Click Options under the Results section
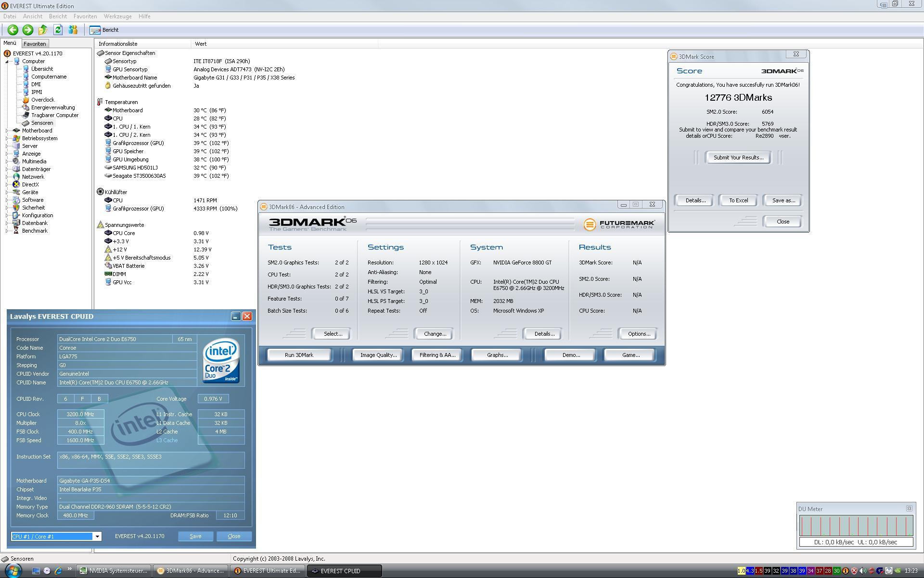The height and width of the screenshot is (578, 924). click(639, 334)
